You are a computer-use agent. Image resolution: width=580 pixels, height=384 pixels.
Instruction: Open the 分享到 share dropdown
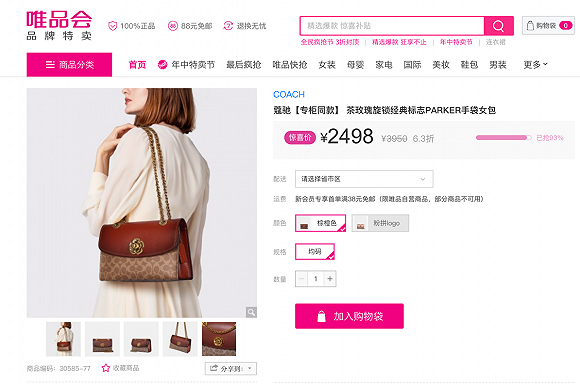(231, 368)
